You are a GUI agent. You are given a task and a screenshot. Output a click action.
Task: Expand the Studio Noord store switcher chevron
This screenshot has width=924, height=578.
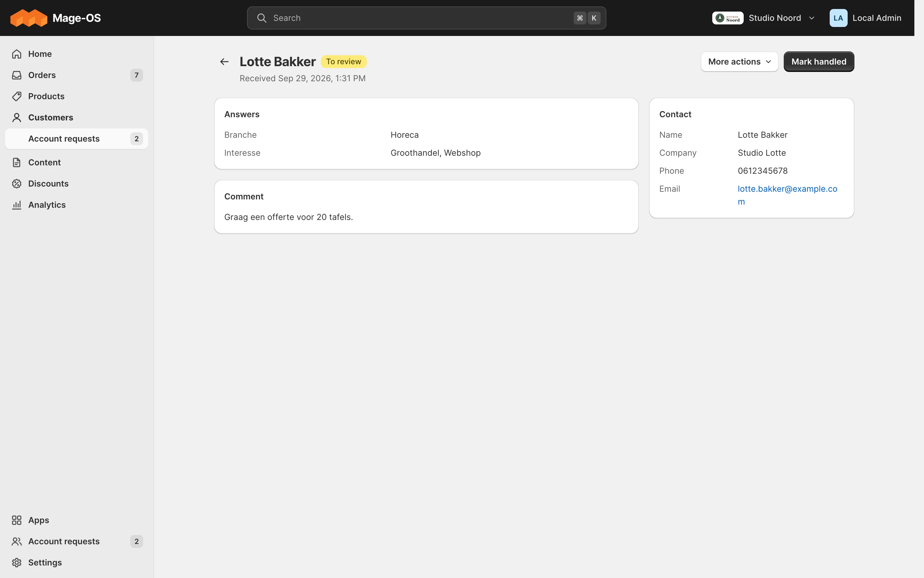(x=812, y=18)
